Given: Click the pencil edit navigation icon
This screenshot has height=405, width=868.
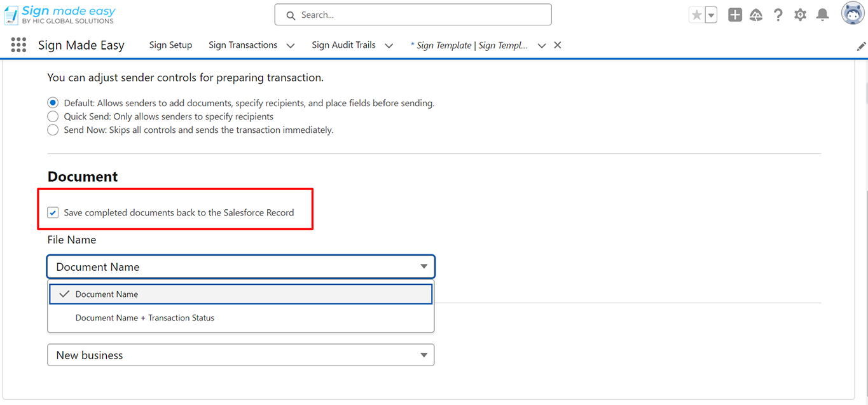Looking at the screenshot, I should click(x=862, y=46).
